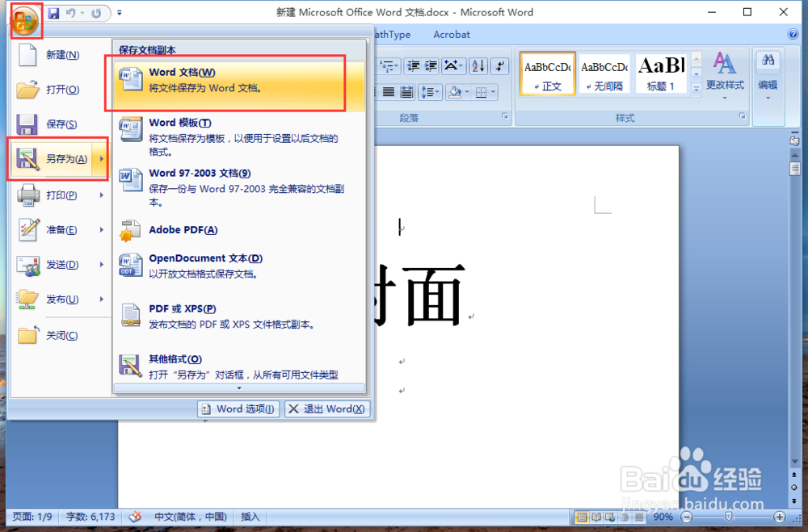Click 退出 Word(X) button
The height and width of the screenshot is (532, 808).
(x=327, y=409)
